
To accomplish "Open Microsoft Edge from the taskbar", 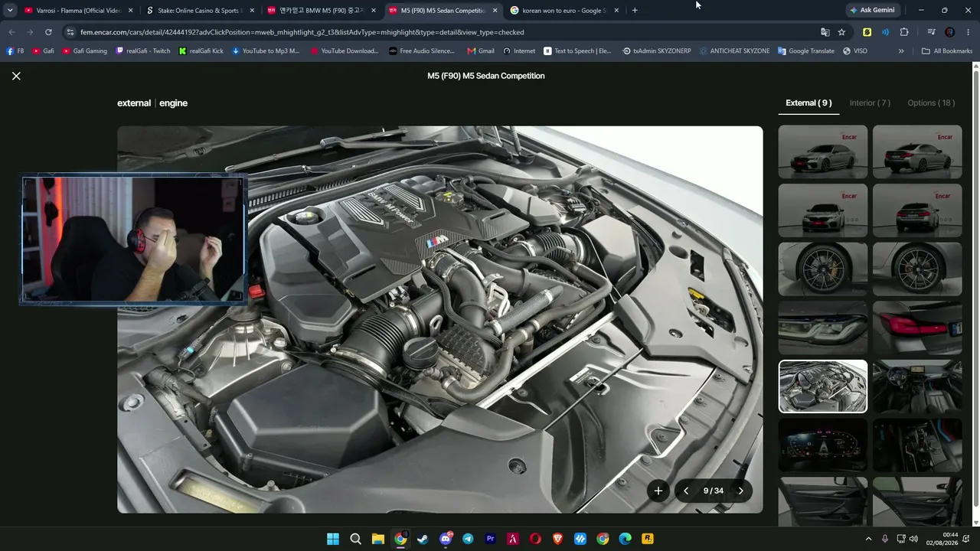I will click(x=625, y=539).
